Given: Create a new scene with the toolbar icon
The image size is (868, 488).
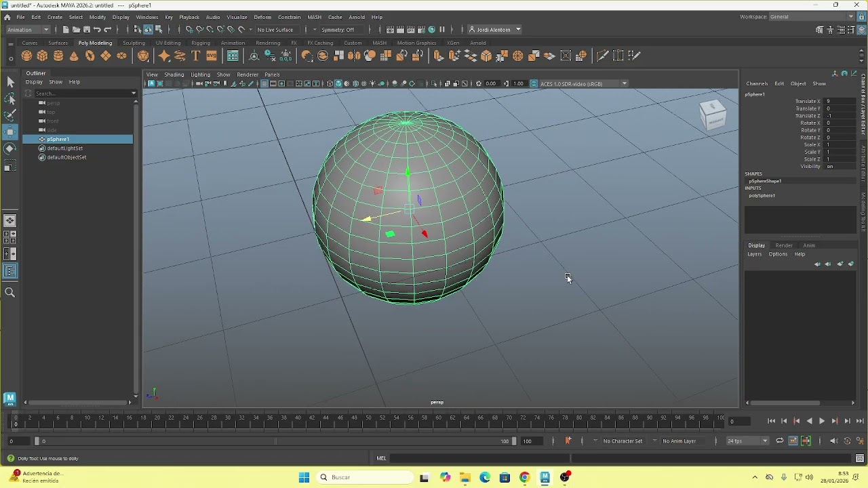Looking at the screenshot, I should tap(66, 30).
